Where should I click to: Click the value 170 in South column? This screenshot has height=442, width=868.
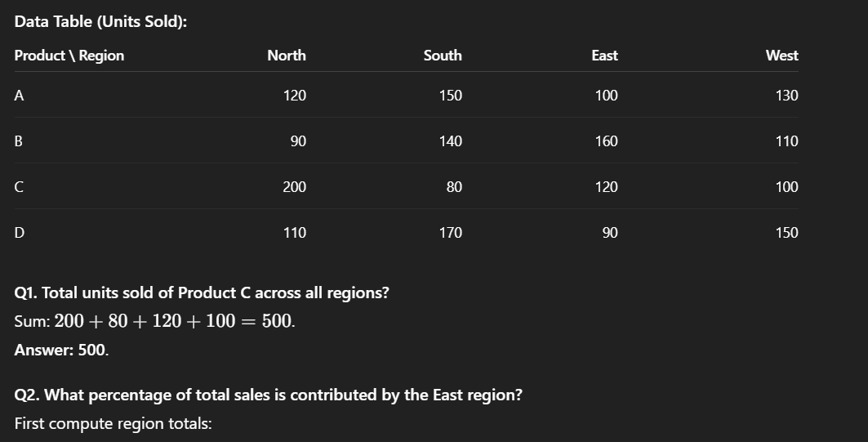pos(451,233)
